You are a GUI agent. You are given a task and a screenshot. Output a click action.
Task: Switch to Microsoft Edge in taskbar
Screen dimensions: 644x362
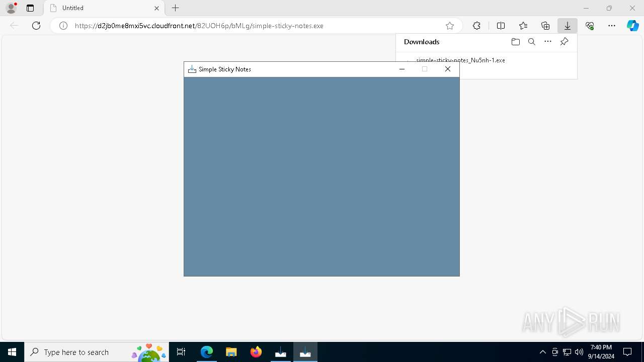coord(206,352)
